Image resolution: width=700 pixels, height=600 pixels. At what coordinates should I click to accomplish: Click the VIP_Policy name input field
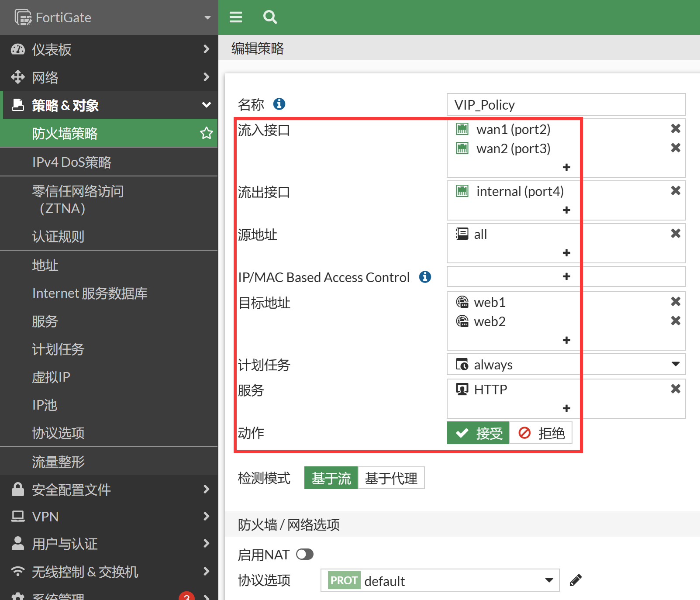click(566, 105)
